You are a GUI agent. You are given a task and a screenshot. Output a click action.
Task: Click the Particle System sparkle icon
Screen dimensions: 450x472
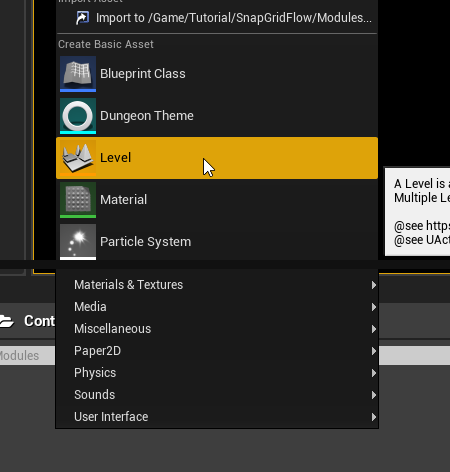78,242
